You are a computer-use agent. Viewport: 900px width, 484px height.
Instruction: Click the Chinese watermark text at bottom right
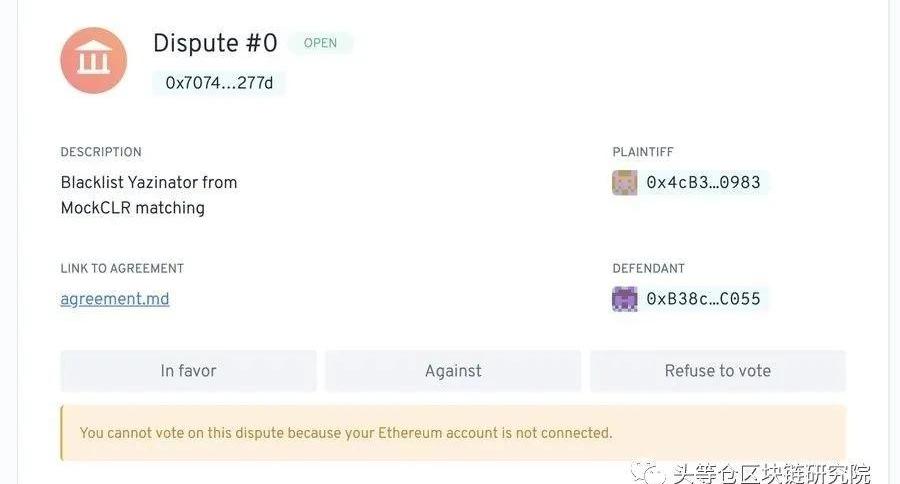click(x=771, y=474)
